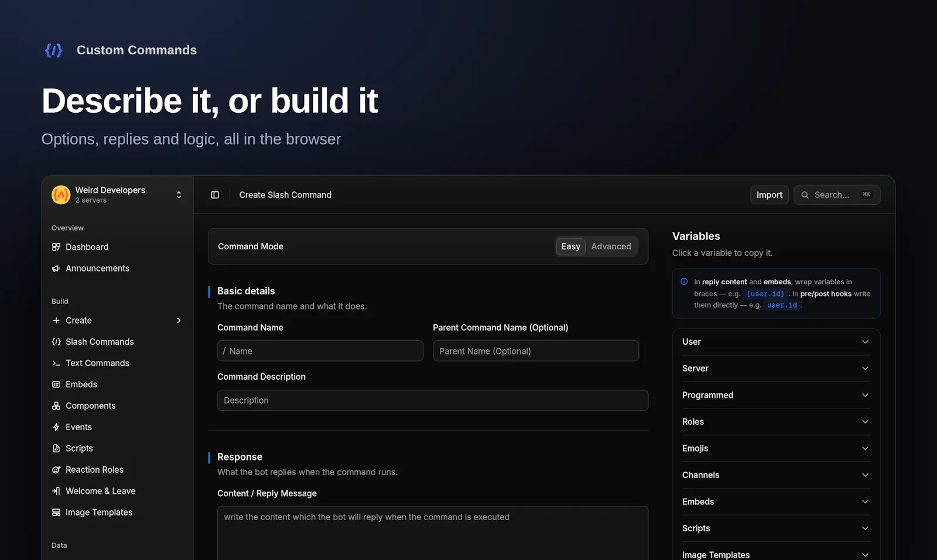Expand the Scripts variables section
Image resolution: width=937 pixels, height=560 pixels.
click(776, 528)
